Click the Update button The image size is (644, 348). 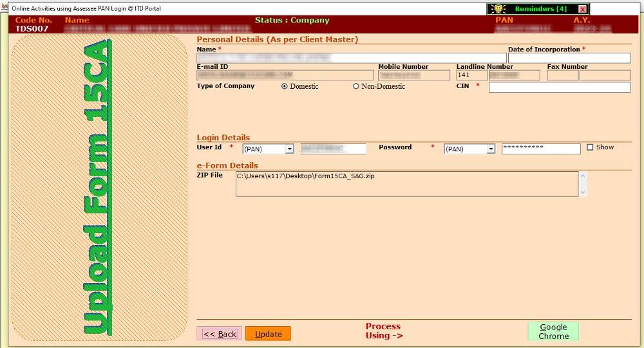point(268,334)
